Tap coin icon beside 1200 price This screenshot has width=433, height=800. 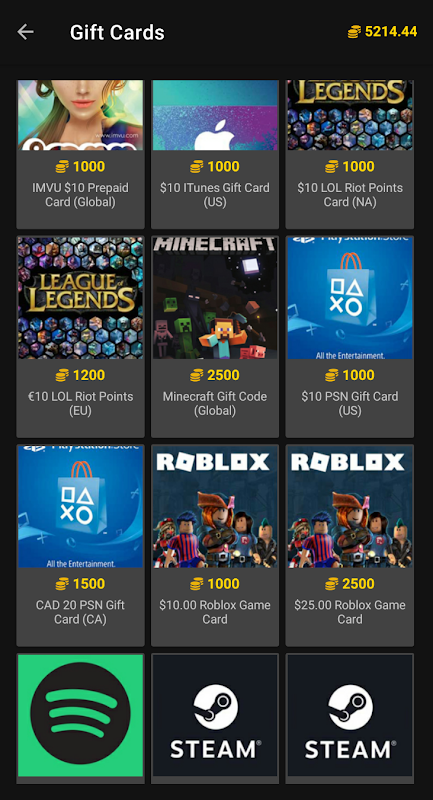62,376
